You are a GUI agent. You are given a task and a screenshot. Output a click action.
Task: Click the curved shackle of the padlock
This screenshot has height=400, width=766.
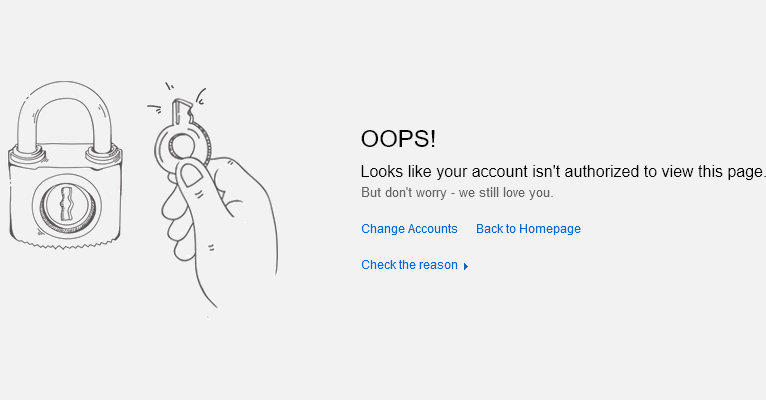point(65,115)
